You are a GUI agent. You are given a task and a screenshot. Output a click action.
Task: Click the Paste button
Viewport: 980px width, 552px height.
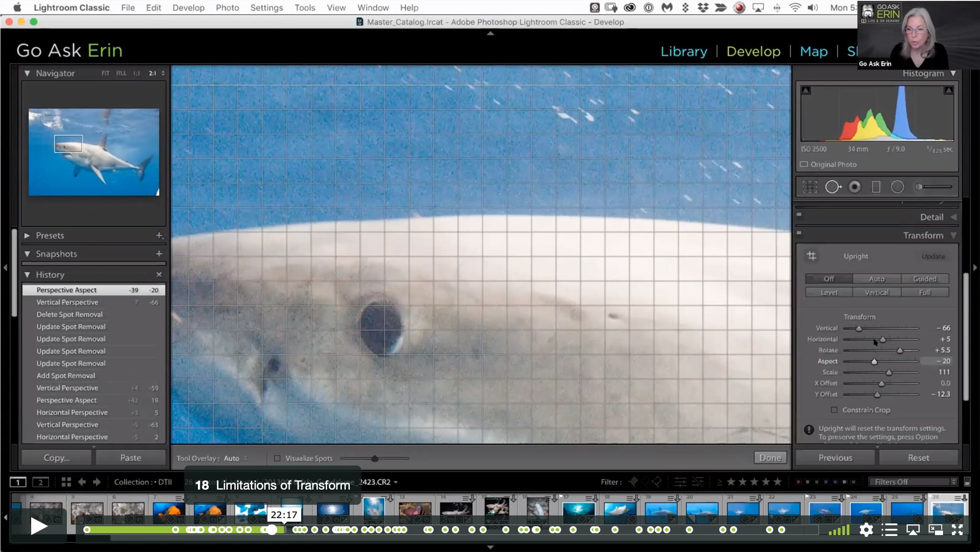131,457
